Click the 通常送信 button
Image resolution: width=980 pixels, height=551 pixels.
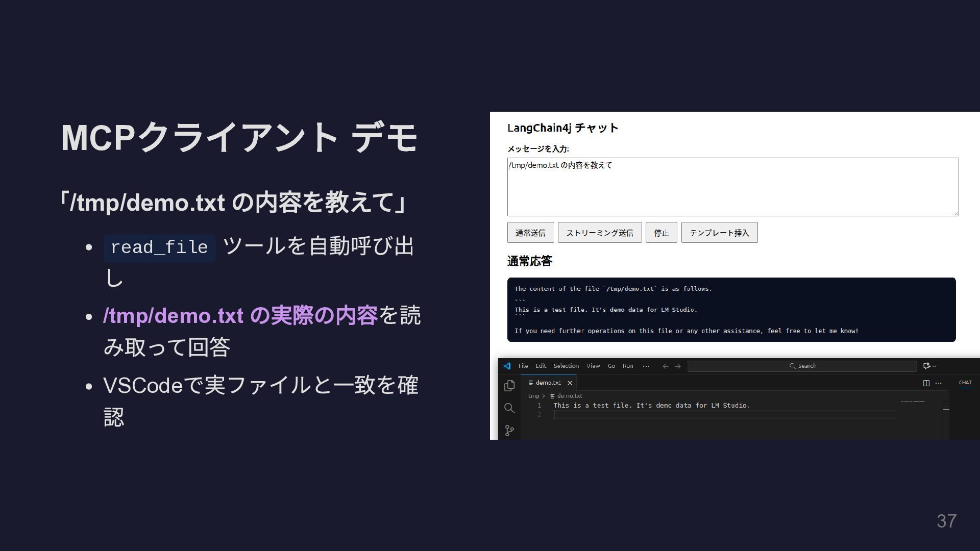[x=530, y=233]
